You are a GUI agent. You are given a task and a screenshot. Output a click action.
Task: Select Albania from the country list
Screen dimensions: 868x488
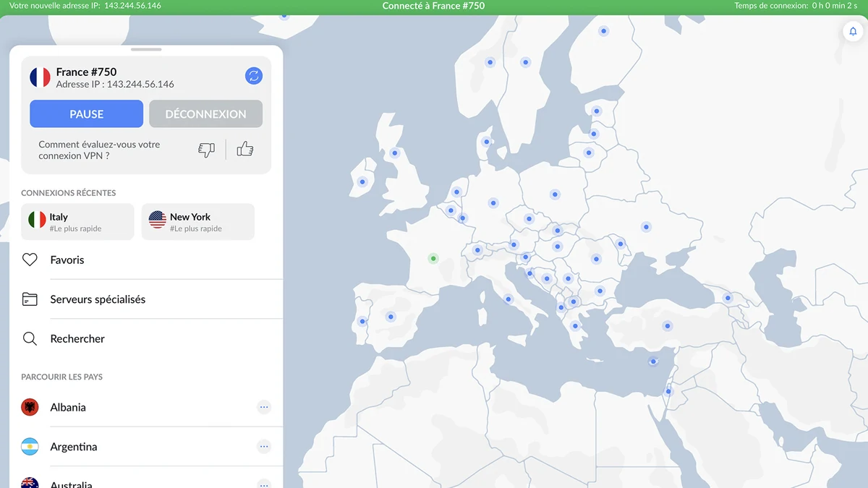click(146, 407)
